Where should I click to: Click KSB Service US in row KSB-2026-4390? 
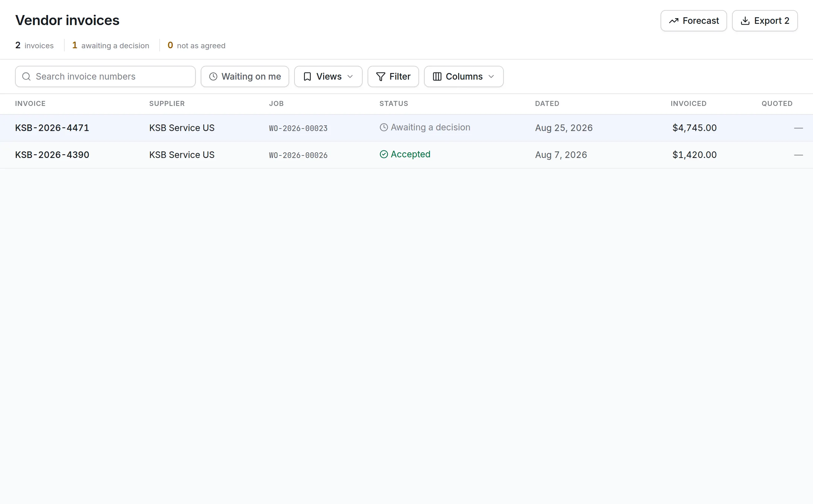(182, 155)
